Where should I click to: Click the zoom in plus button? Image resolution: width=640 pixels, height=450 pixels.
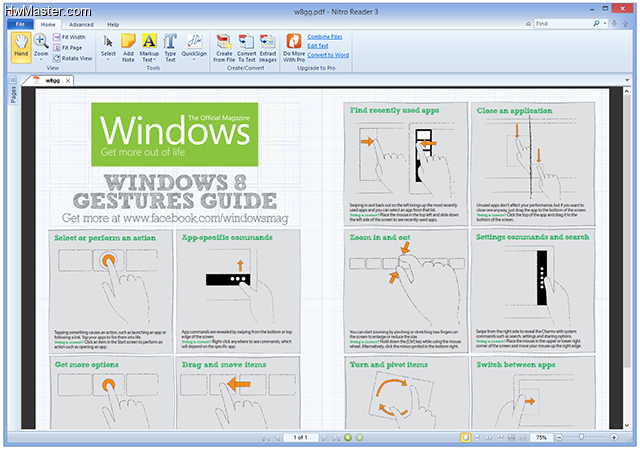coord(613,438)
